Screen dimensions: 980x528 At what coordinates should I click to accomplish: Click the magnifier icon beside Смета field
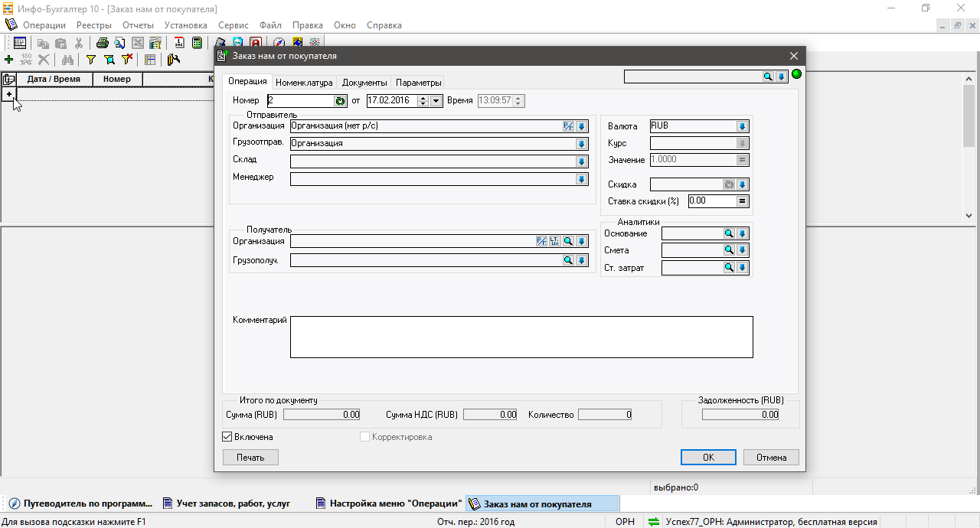pyautogui.click(x=729, y=250)
